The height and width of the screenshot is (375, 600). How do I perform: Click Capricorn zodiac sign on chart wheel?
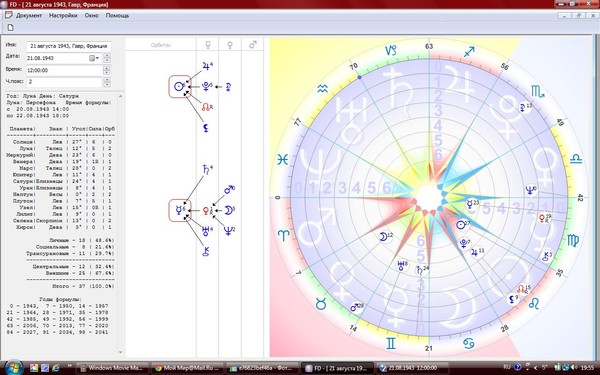point(391,50)
